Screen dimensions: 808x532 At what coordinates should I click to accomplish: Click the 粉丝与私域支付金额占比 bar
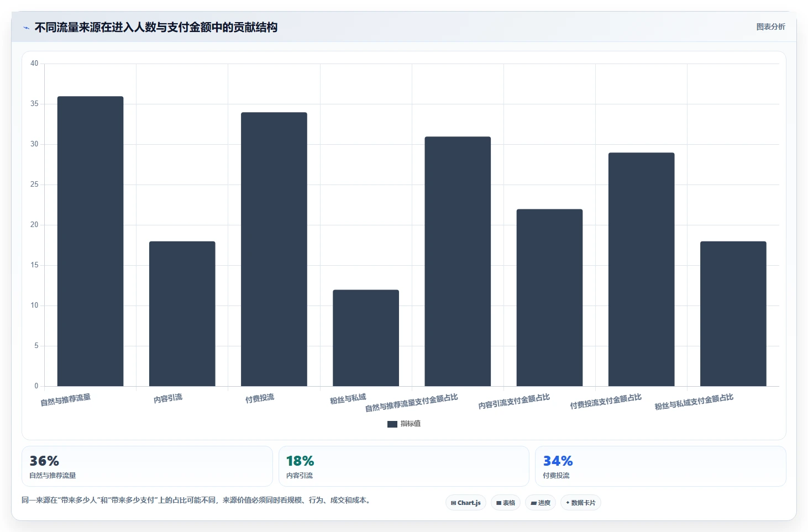[x=733, y=314]
